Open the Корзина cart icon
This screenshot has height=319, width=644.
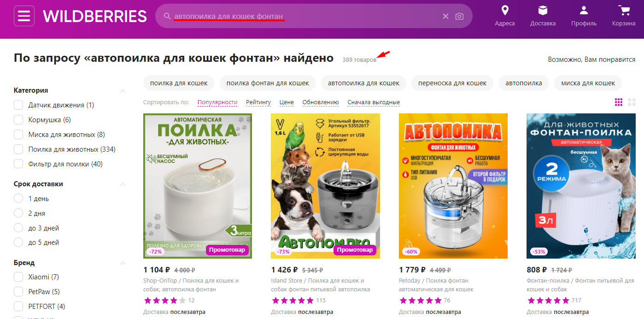click(624, 11)
